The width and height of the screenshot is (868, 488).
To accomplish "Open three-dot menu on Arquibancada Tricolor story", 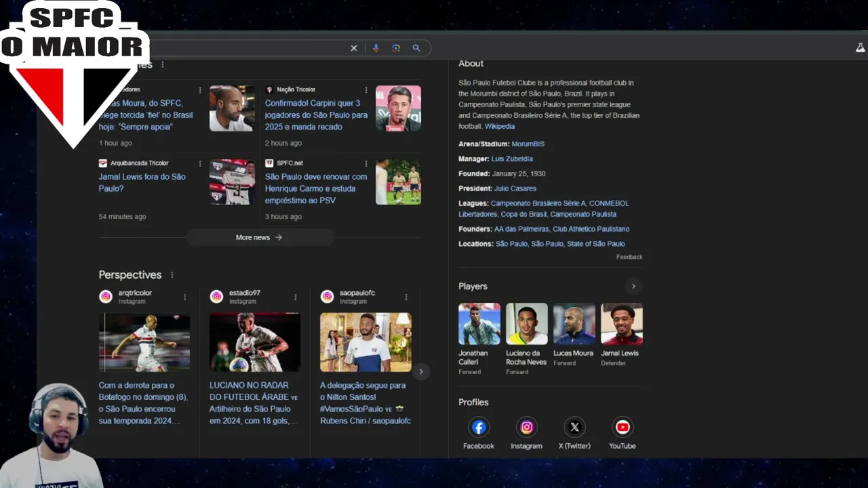I will click(x=200, y=163).
